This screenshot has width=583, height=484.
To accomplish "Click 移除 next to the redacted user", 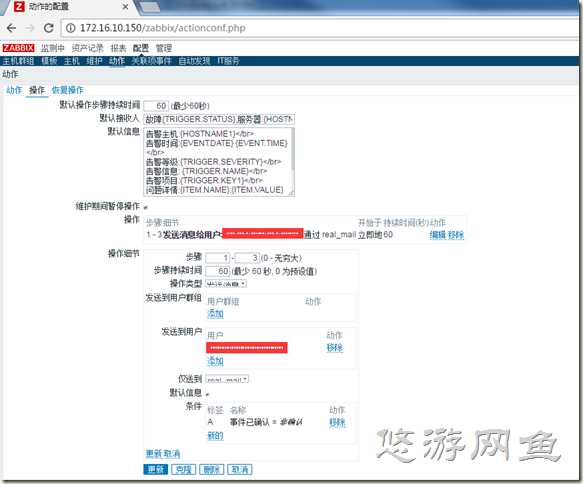I will 335,348.
